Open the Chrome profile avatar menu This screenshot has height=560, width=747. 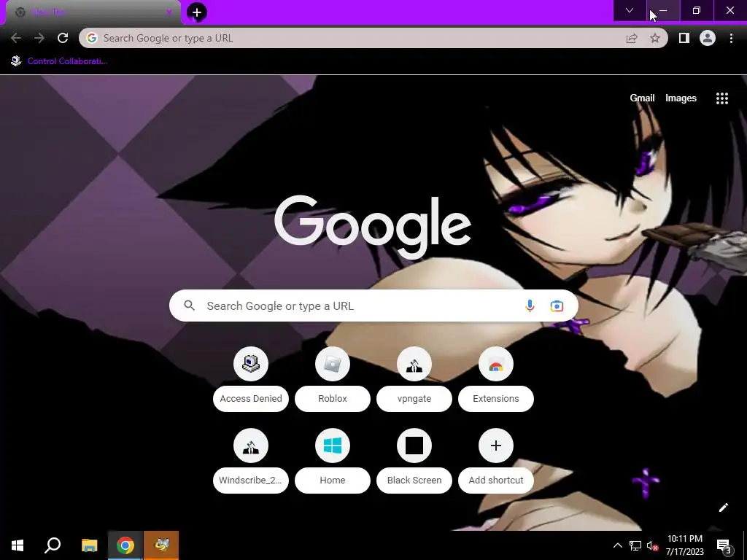[x=708, y=38]
